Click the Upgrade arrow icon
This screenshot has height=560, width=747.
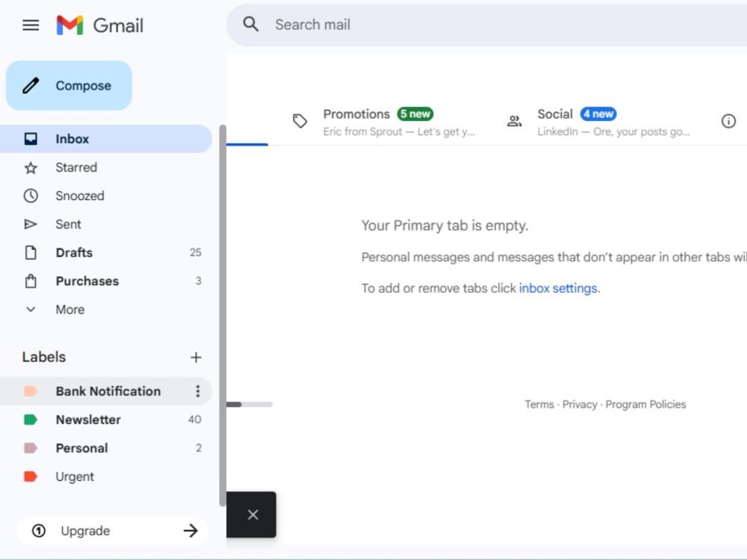[x=190, y=530]
